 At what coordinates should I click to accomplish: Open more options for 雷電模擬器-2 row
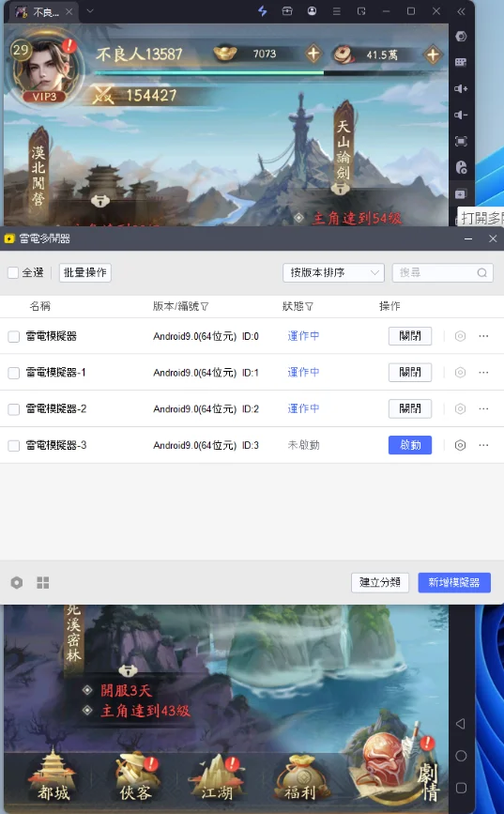click(x=483, y=408)
